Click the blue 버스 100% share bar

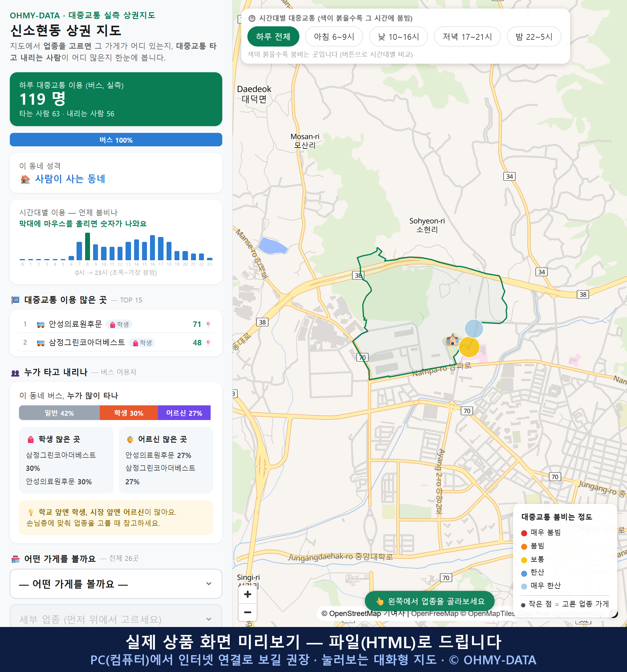coord(116,140)
